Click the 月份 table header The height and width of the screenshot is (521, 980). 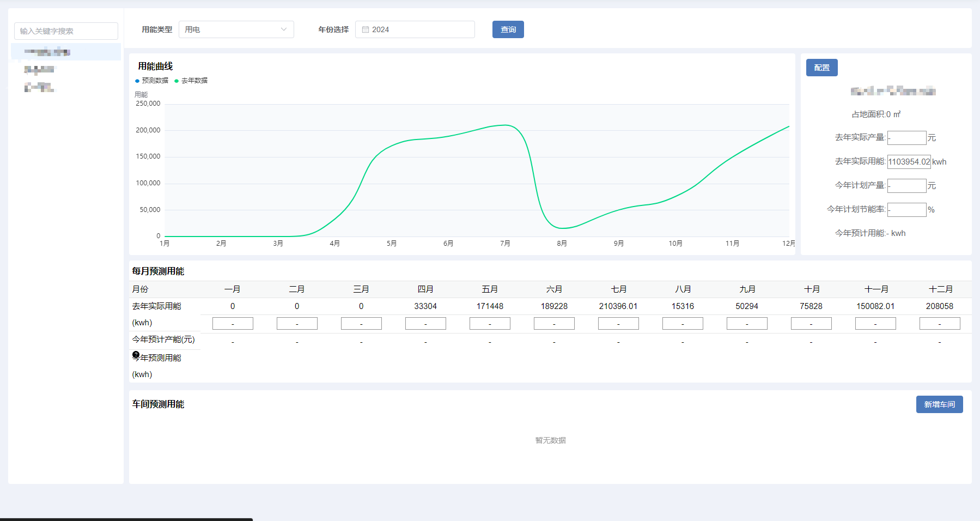pyautogui.click(x=140, y=289)
